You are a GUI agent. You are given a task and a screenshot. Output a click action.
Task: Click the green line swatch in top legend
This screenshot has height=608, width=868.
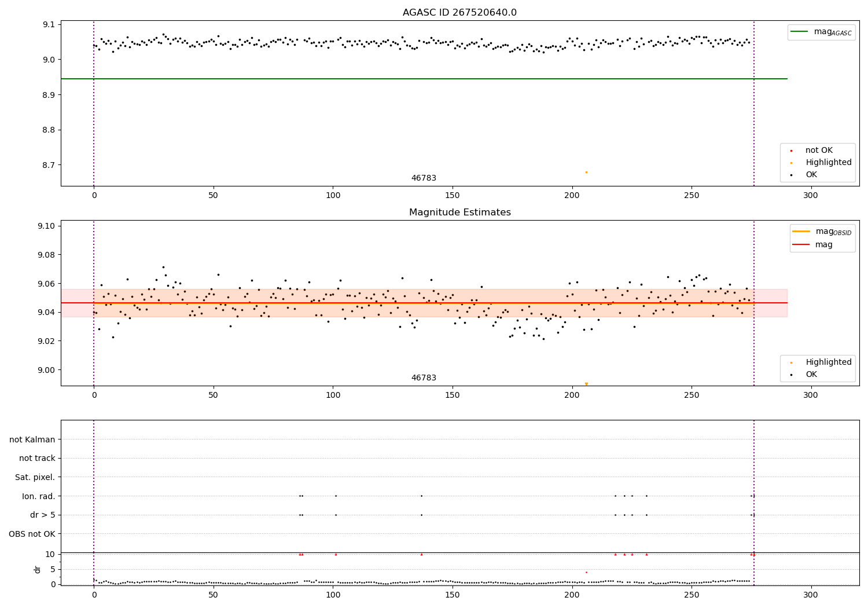tap(799, 31)
